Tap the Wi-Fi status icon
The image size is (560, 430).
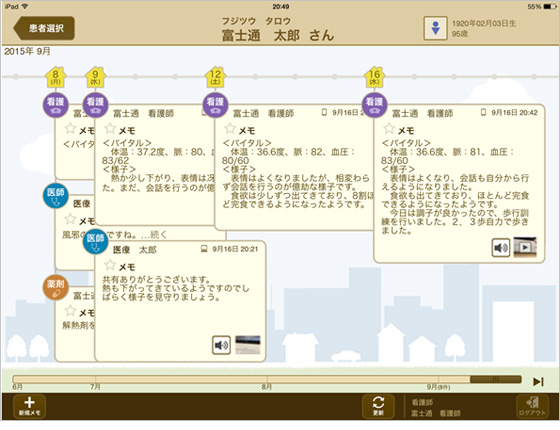(x=25, y=6)
